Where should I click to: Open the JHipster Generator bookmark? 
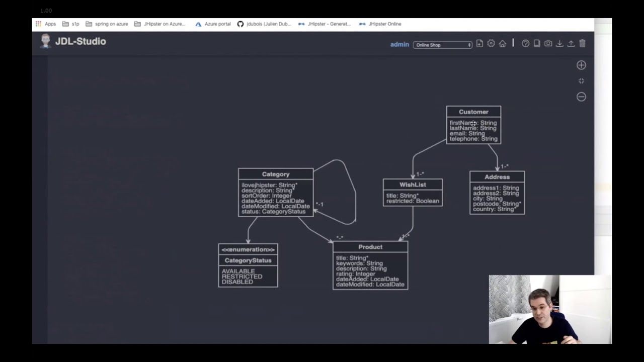click(x=325, y=24)
